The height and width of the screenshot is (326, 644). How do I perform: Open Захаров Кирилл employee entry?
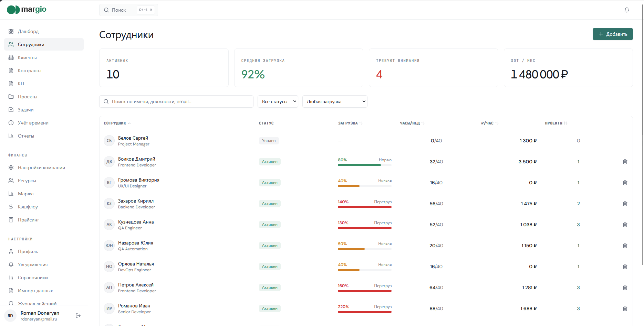click(136, 201)
